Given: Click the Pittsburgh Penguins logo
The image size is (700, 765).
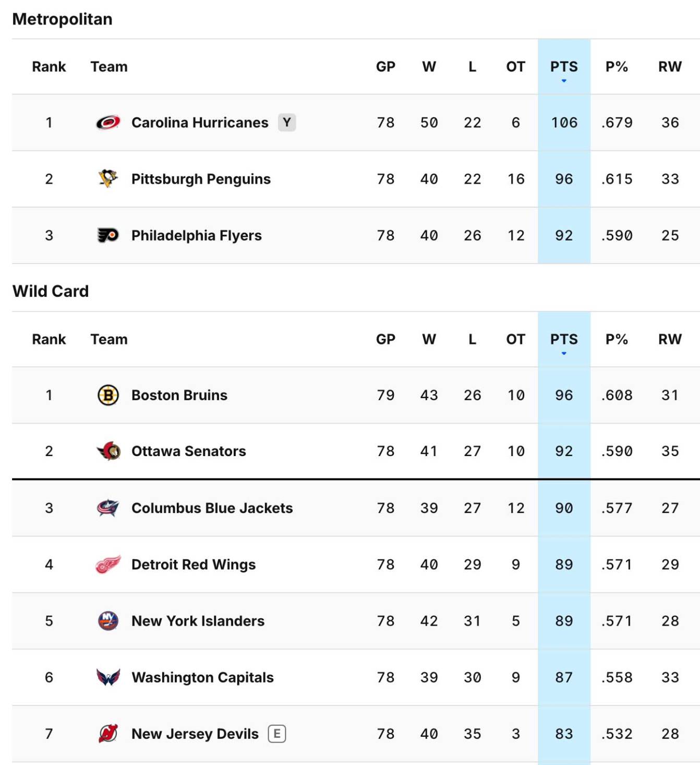Looking at the screenshot, I should 108,178.
